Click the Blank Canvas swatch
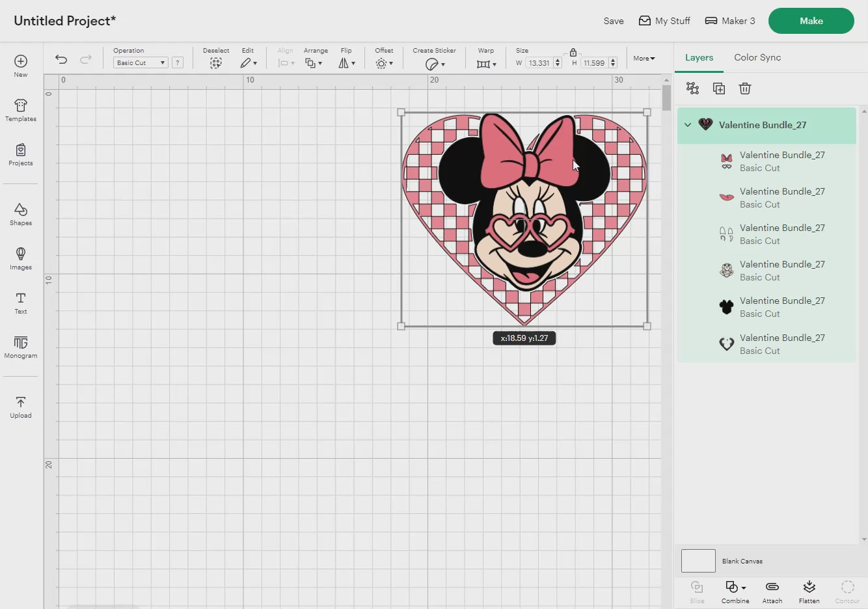The image size is (868, 609). (x=698, y=561)
